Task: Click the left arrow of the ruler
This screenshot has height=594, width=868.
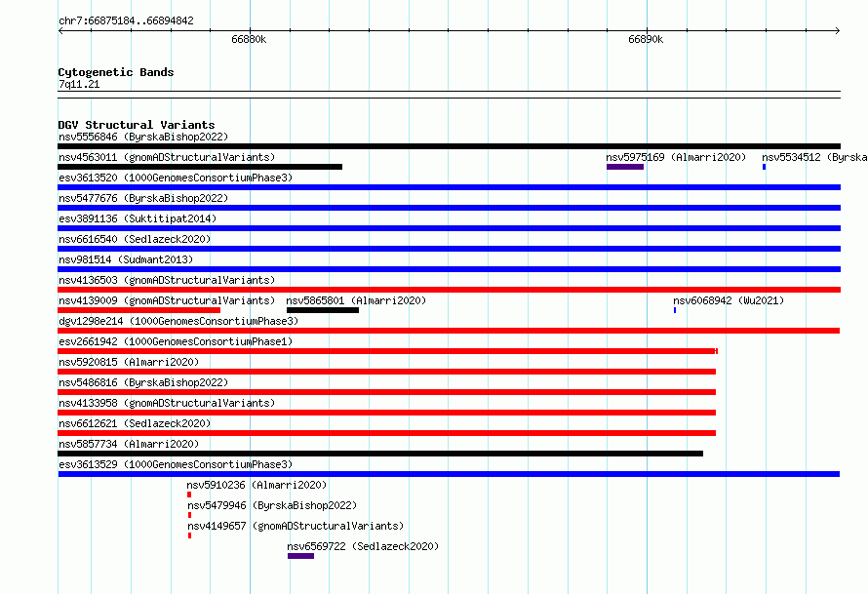Action: (x=60, y=30)
